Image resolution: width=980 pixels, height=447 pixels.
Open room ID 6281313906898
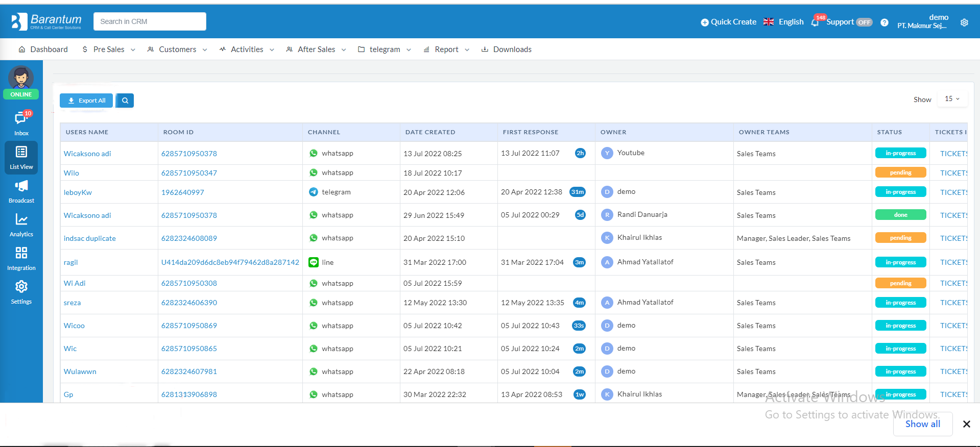point(189,394)
